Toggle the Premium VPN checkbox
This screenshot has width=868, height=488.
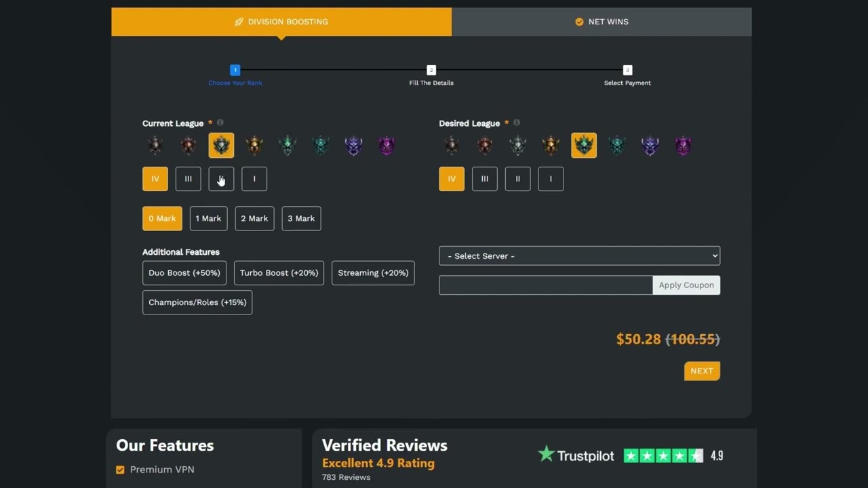tap(120, 470)
